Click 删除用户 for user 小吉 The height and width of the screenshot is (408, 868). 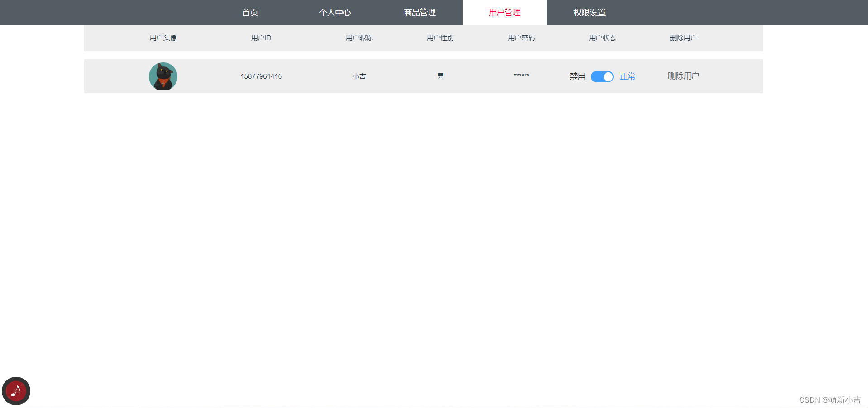683,76
